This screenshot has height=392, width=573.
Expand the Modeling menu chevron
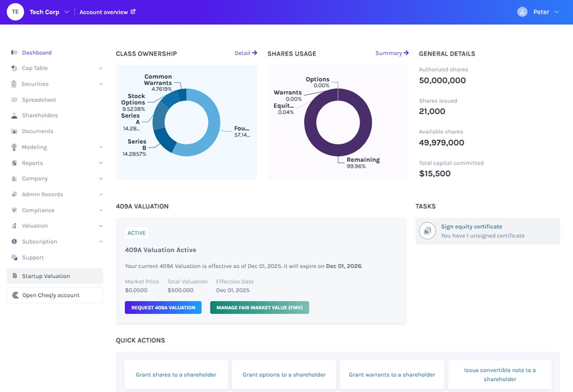pyautogui.click(x=101, y=147)
